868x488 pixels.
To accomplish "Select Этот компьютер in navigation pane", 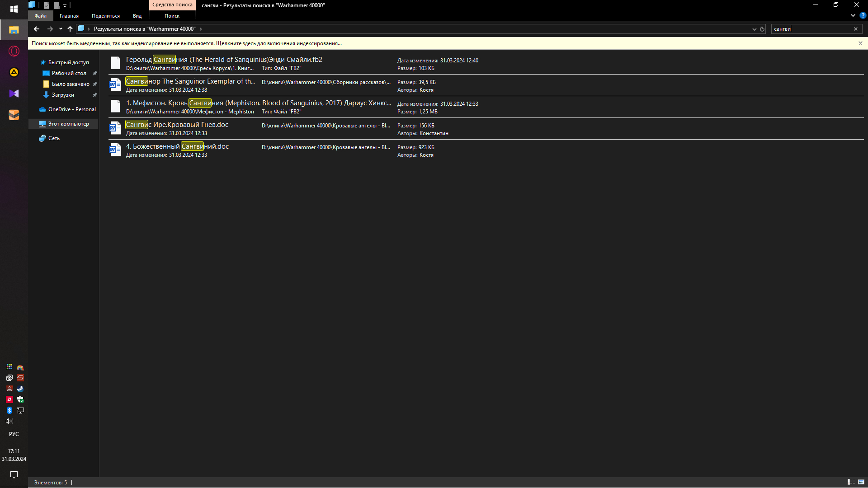I will click(68, 124).
